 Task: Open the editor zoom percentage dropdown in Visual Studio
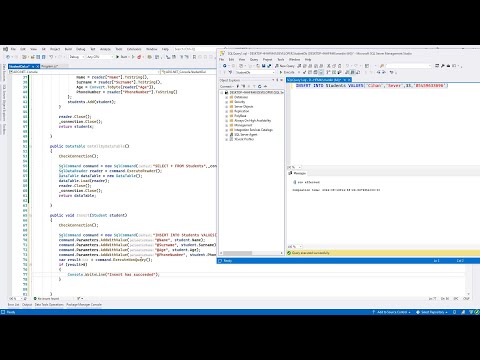coord(15,299)
